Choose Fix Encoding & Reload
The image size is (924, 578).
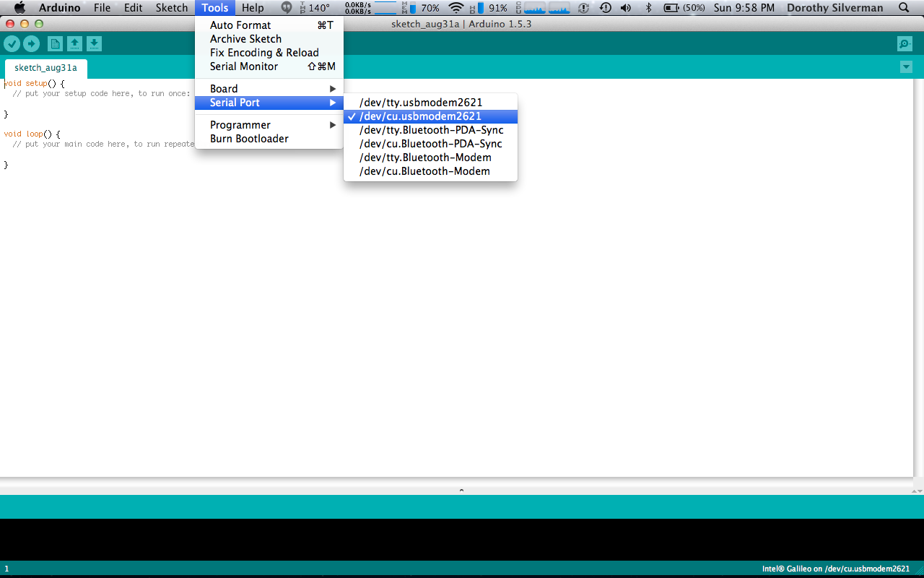point(269,53)
